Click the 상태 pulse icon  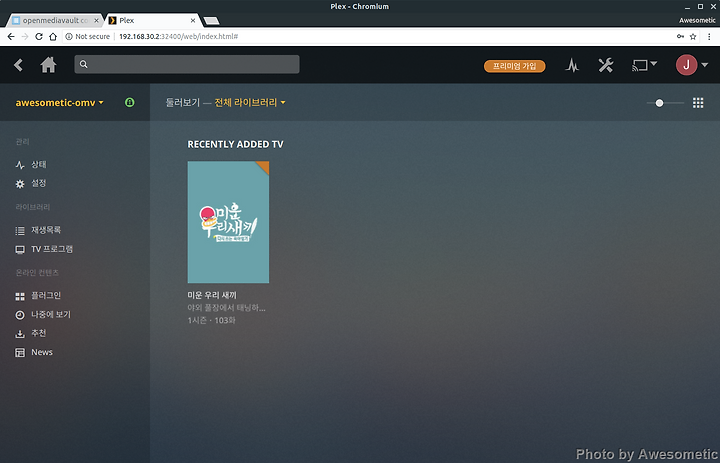(x=20, y=164)
